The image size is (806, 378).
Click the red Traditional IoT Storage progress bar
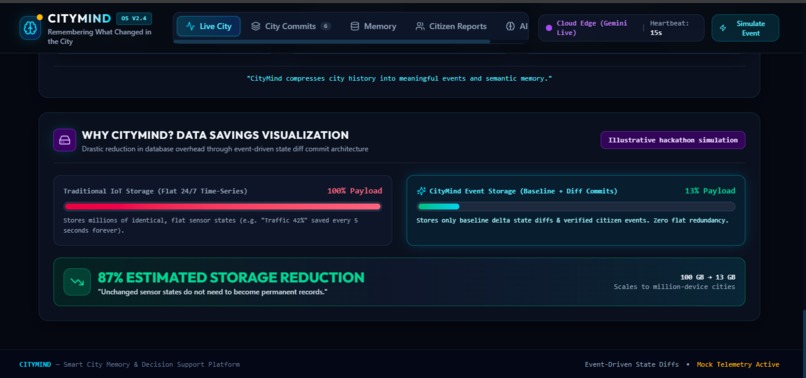tap(223, 206)
